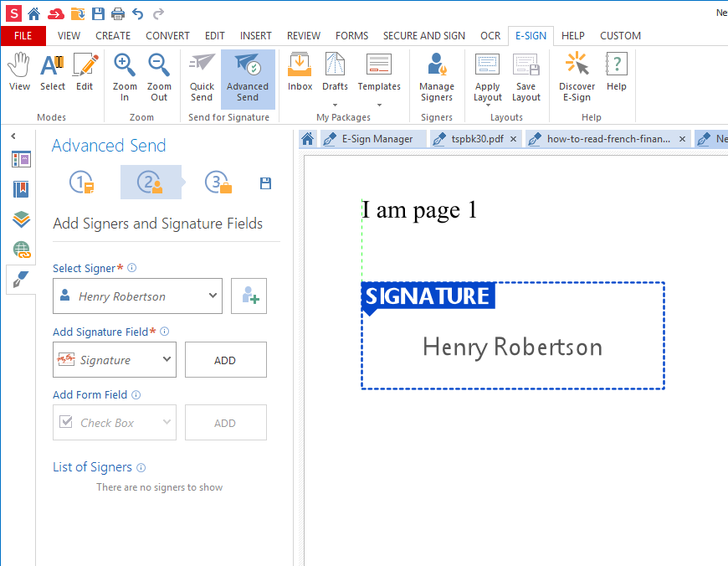Viewport: 728px width, 566px height.
Task: Open the FILE menu
Action: pyautogui.click(x=23, y=36)
